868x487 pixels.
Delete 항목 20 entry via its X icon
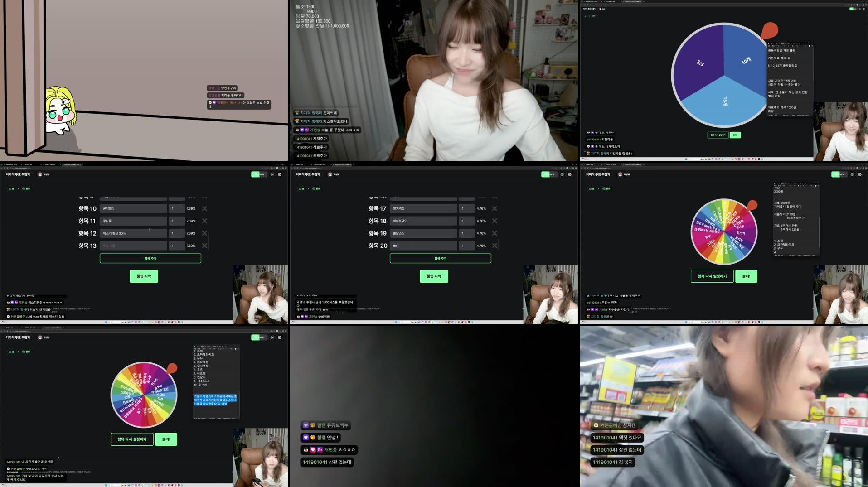tap(494, 246)
